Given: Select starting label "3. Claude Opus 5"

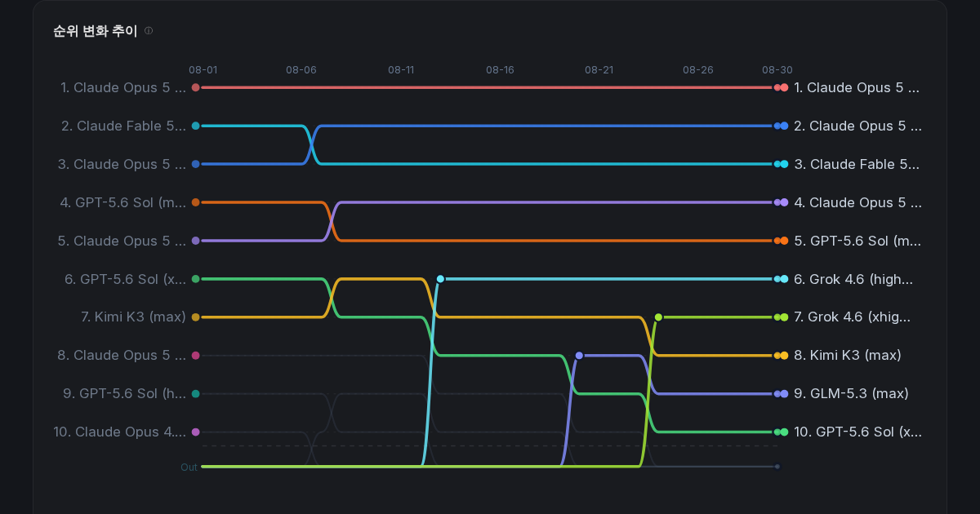Looking at the screenshot, I should click(x=122, y=164).
